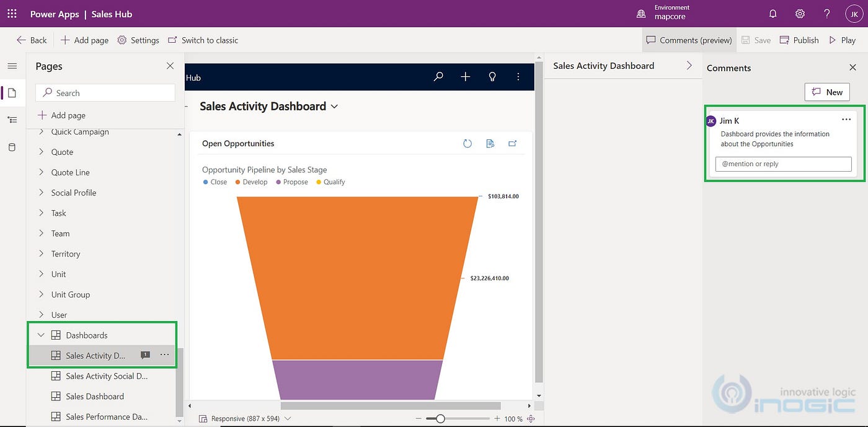The width and height of the screenshot is (868, 427).
Task: Toggle the Comments (preview) pane
Action: coord(689,40)
